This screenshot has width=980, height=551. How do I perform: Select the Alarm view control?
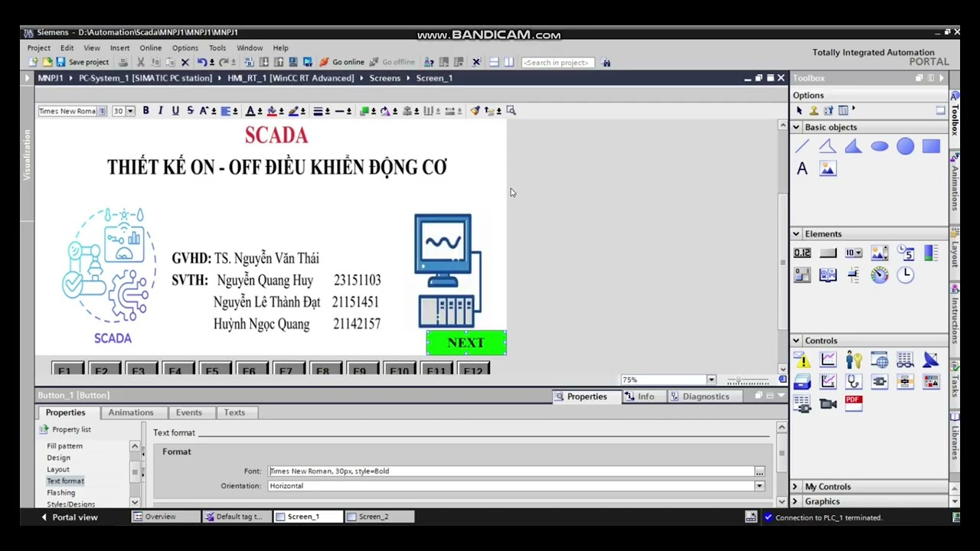coord(802,360)
